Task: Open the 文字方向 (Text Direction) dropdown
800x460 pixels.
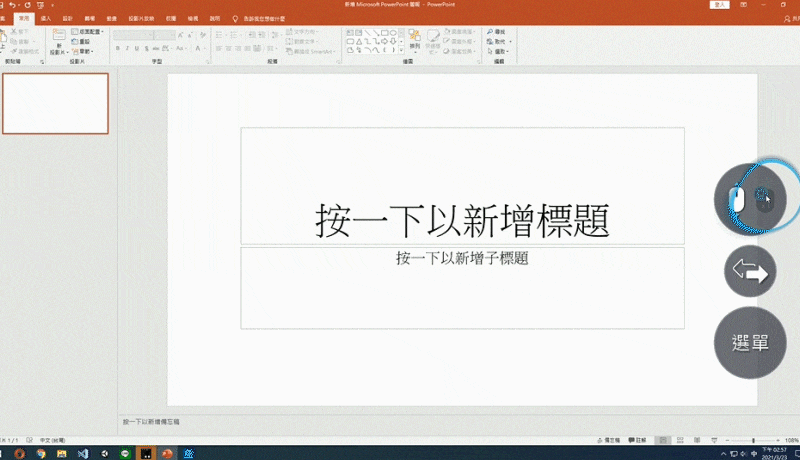Action: [x=303, y=32]
